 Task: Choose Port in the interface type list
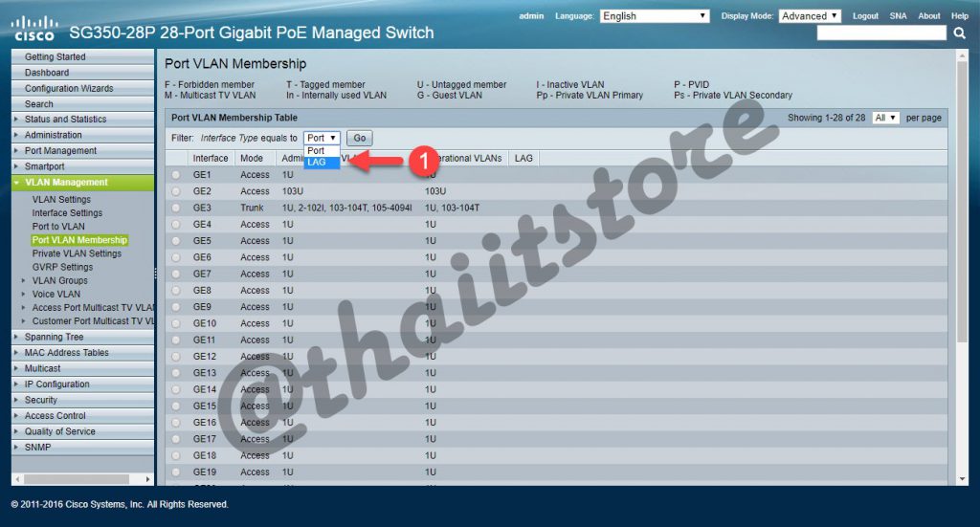322,150
